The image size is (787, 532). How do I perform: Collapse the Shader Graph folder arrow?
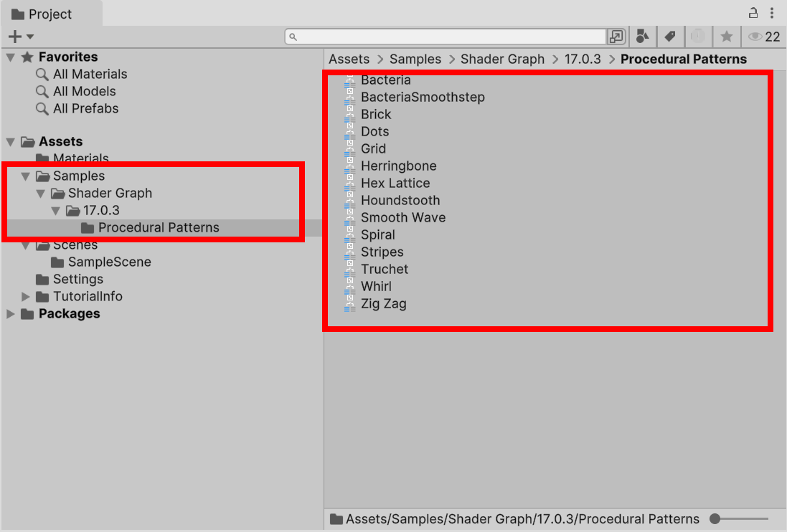click(x=41, y=194)
